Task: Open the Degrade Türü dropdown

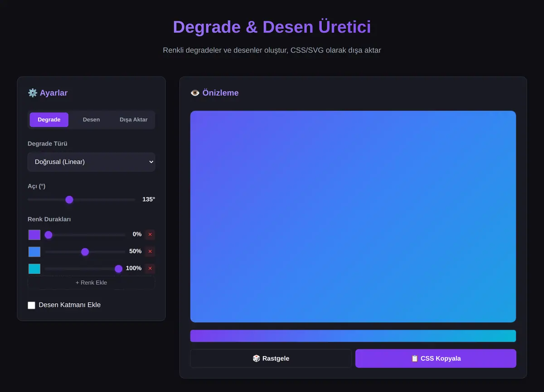Action: tap(91, 162)
